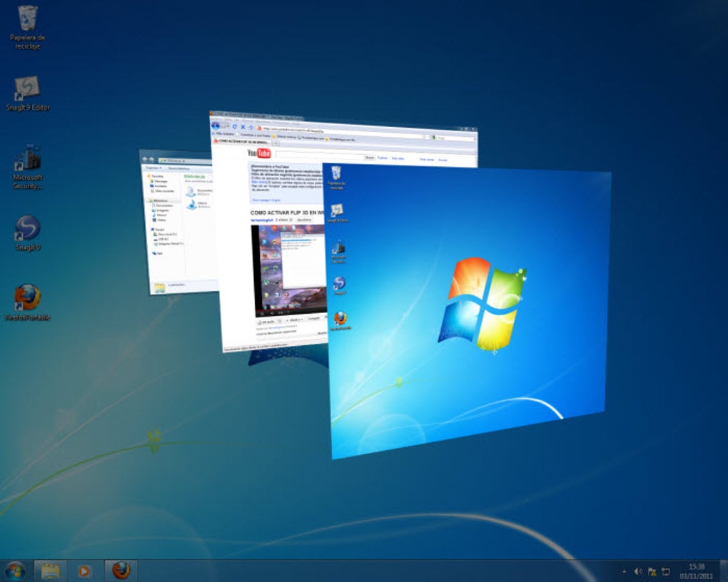The image size is (728, 582).
Task: Click the YouTube logo in the Firefox window
Action: [x=258, y=153]
